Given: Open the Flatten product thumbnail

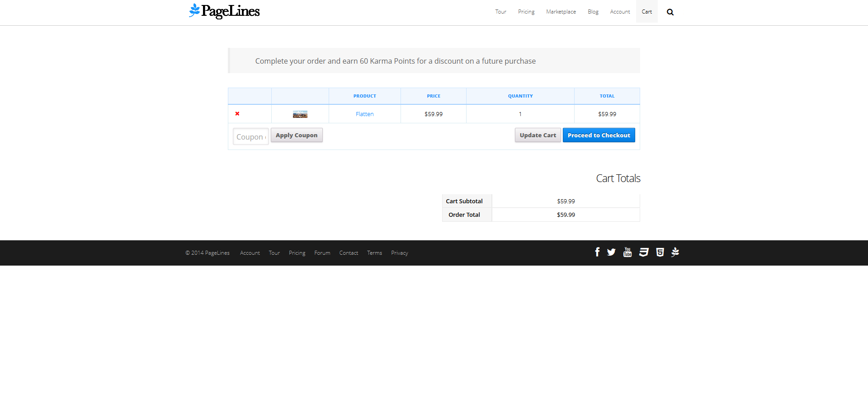Looking at the screenshot, I should (x=300, y=114).
